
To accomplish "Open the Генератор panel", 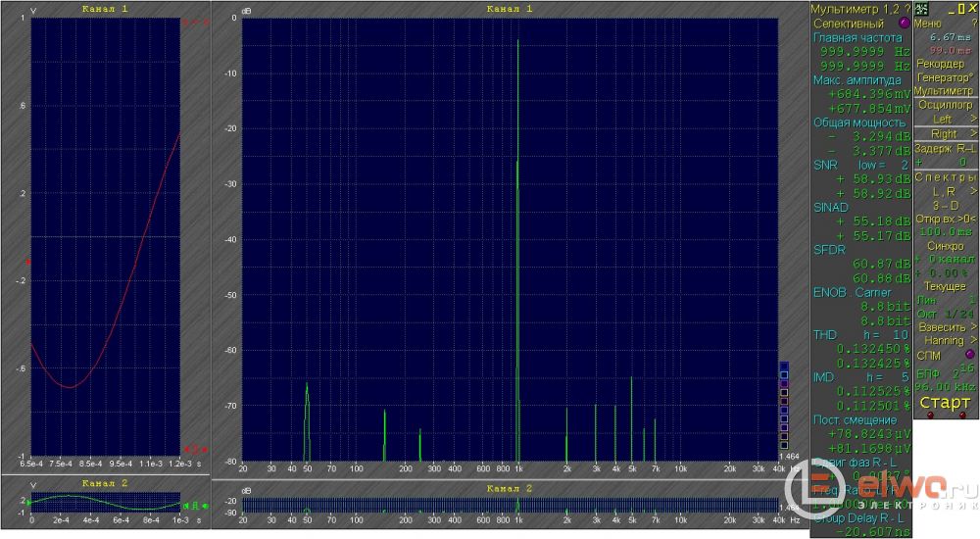I will pos(945,76).
